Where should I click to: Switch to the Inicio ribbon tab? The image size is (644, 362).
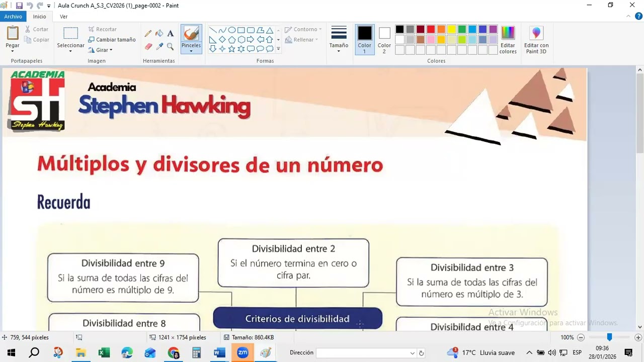pyautogui.click(x=40, y=17)
